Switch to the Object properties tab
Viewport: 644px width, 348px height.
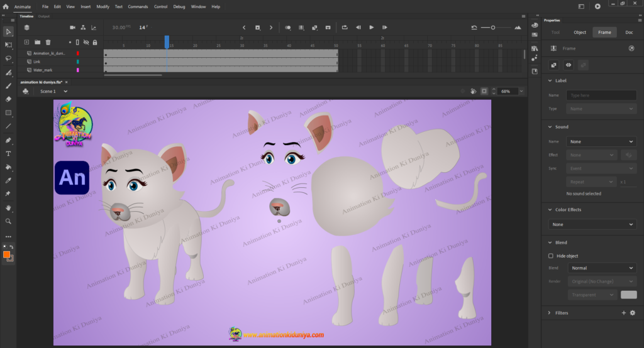coord(580,33)
